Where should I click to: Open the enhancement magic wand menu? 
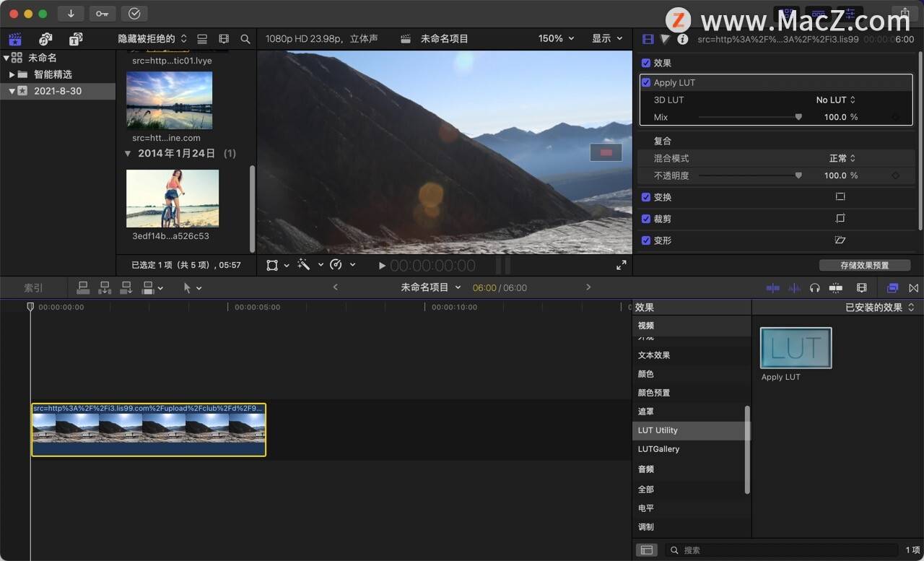[x=310, y=265]
